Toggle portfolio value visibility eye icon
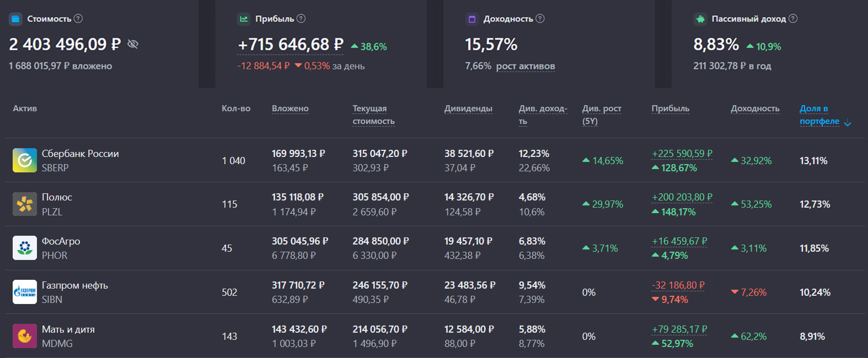The width and height of the screenshot is (868, 358). [133, 44]
